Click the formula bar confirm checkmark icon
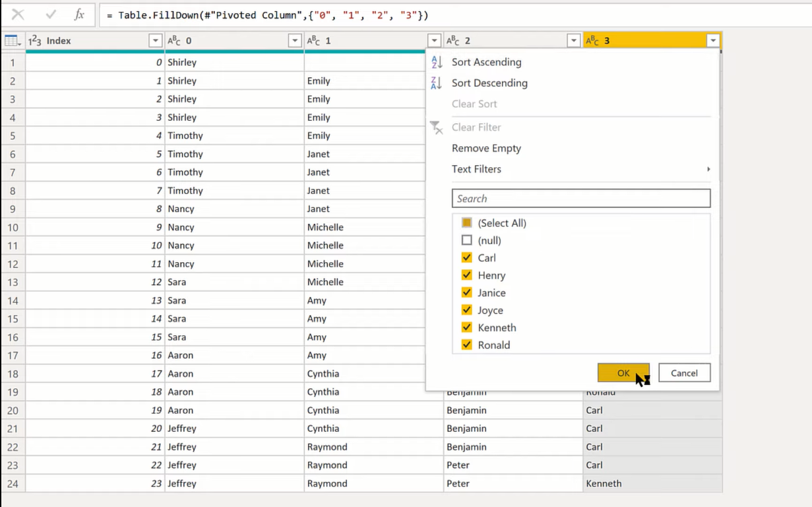Image resolution: width=812 pixels, height=507 pixels. pyautogui.click(x=50, y=15)
